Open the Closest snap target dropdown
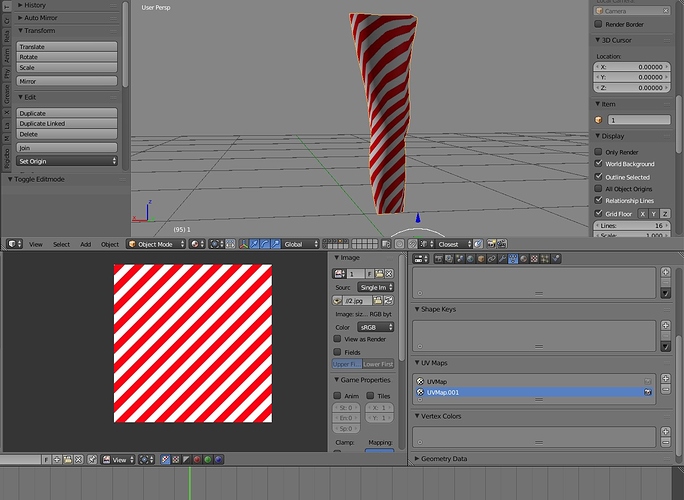Viewport: 684px width, 500px height. (x=454, y=244)
